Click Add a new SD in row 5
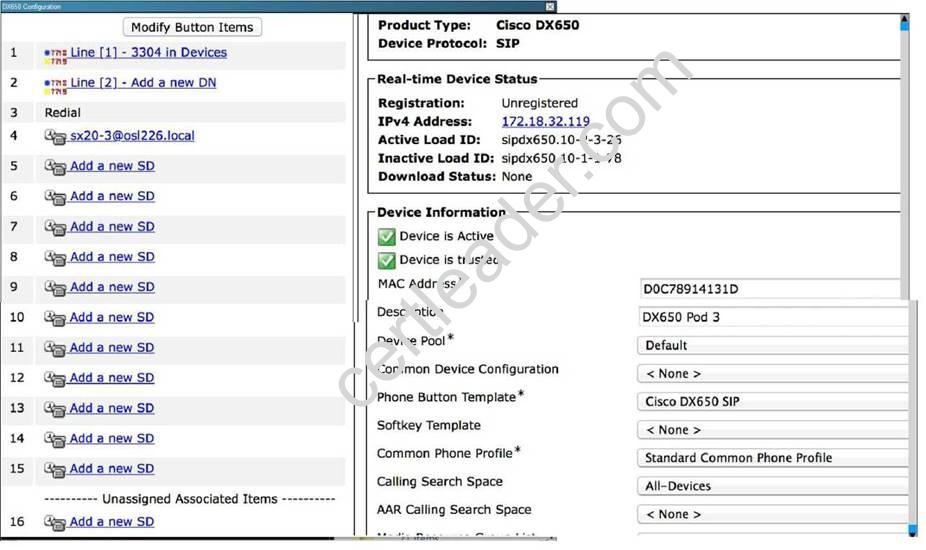The height and width of the screenshot is (550, 926). (112, 165)
